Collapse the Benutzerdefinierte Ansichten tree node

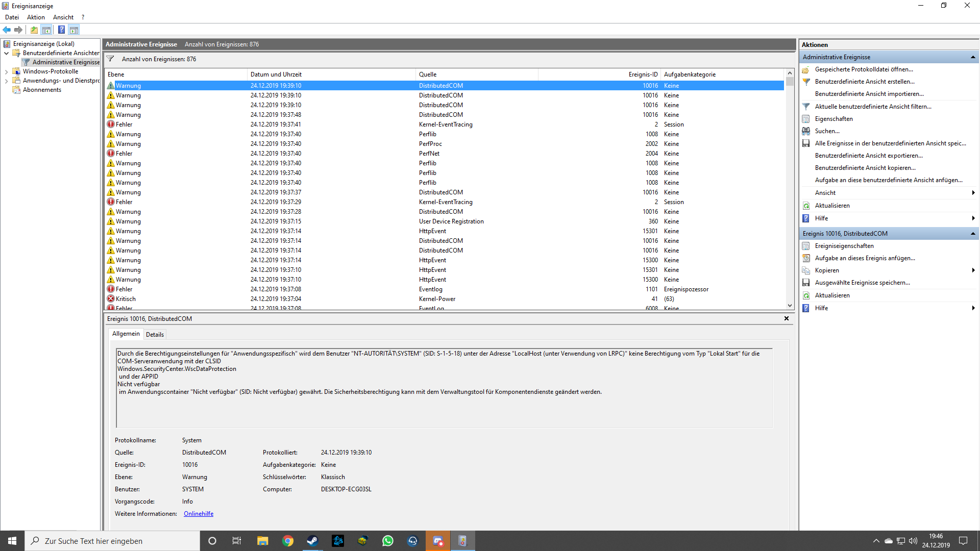click(6, 53)
